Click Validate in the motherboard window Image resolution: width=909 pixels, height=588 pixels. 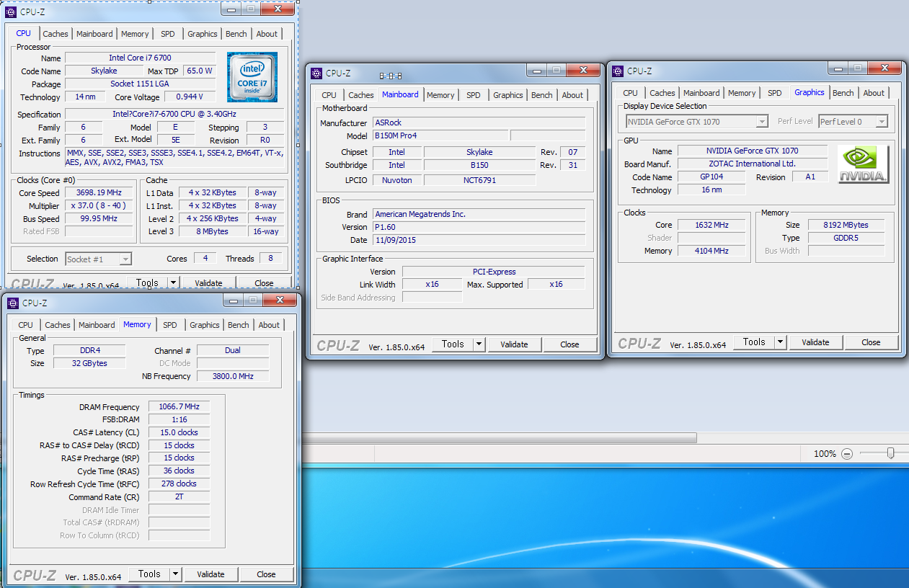pyautogui.click(x=514, y=344)
